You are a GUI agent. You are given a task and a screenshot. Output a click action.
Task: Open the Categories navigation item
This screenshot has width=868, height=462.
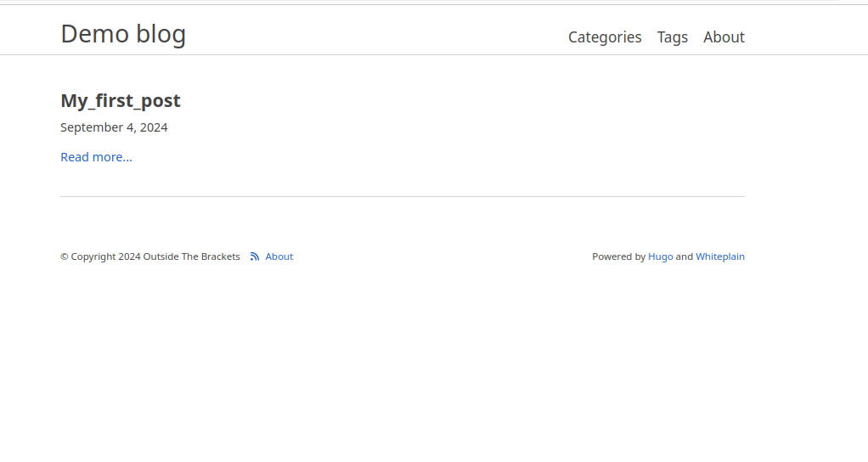click(605, 37)
